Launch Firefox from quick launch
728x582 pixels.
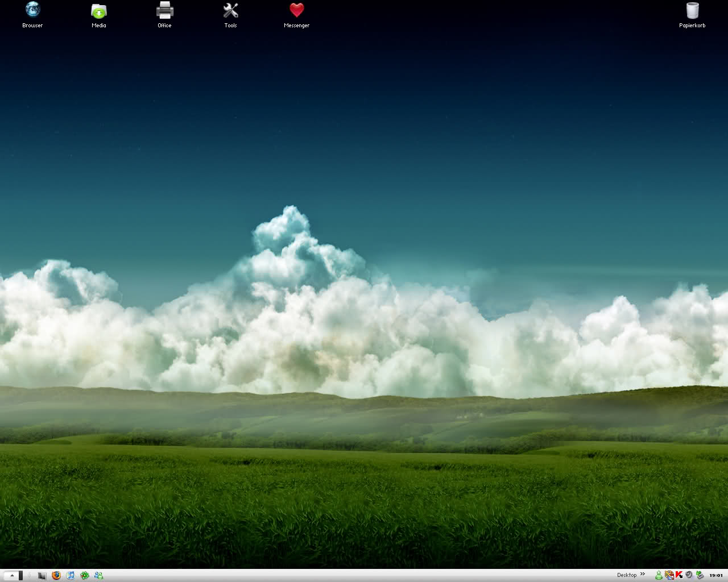(56, 575)
